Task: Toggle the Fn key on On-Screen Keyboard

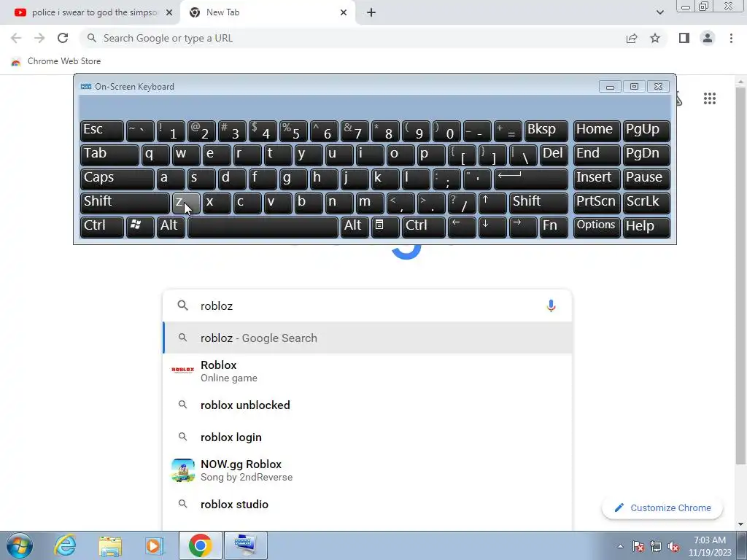Action: pyautogui.click(x=554, y=227)
